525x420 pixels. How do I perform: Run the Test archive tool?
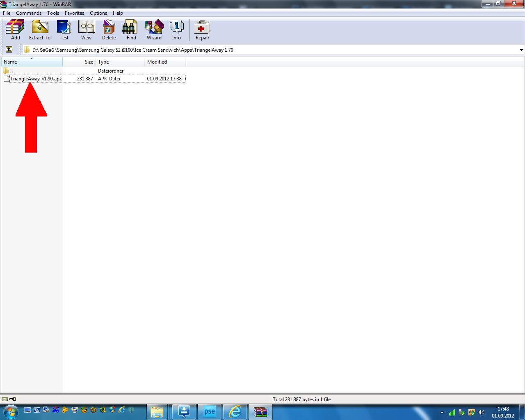[x=64, y=30]
